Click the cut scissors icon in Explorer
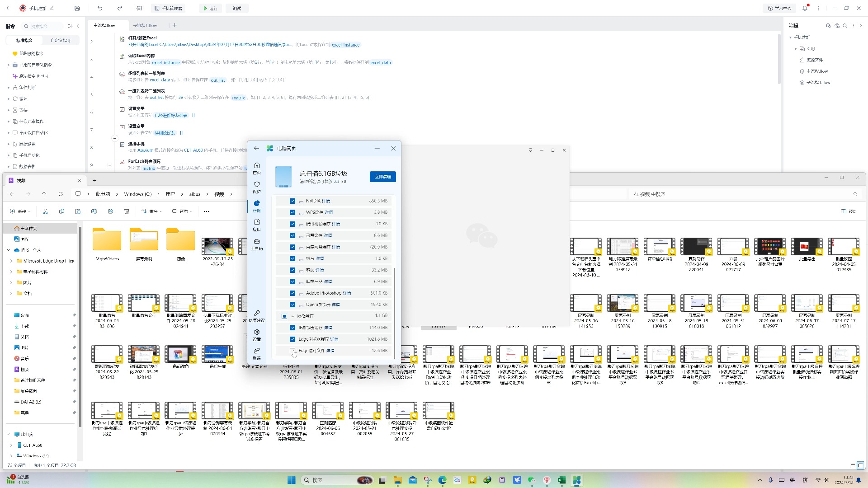This screenshot has width=868, height=488. pyautogui.click(x=45, y=211)
